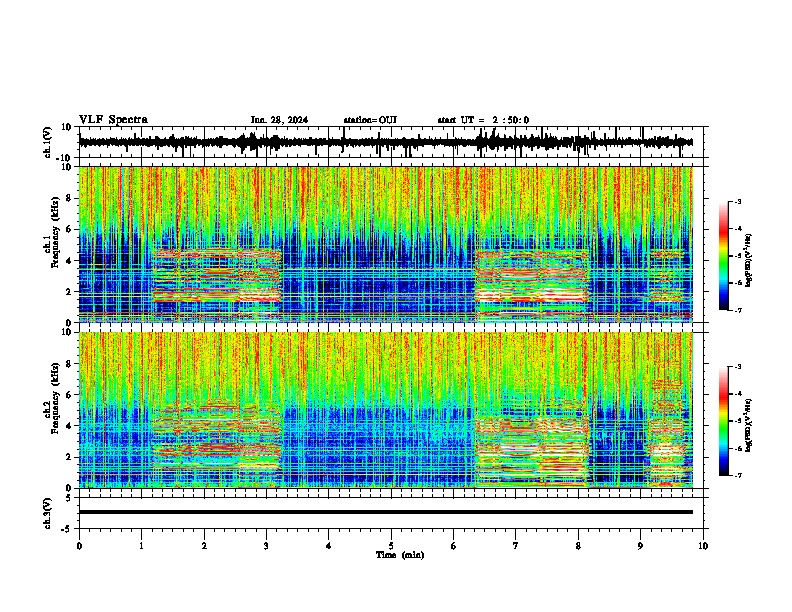Click the ch.1 spectrogram colorbar
Viewport: 792px width, 612px height.
pos(723,256)
